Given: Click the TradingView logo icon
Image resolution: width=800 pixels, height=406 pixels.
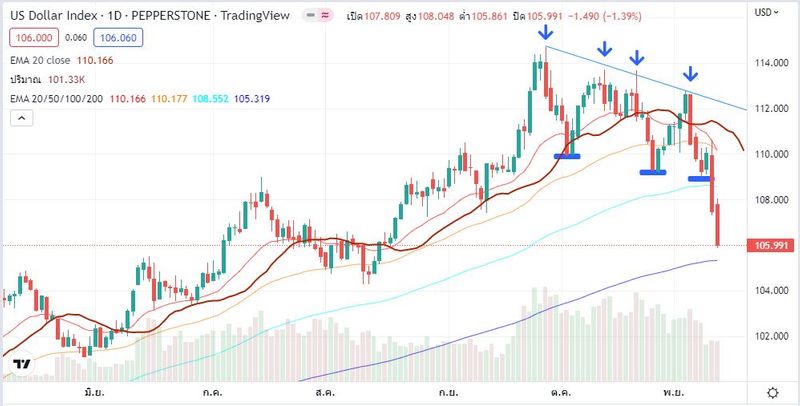Looking at the screenshot, I should 22,366.
